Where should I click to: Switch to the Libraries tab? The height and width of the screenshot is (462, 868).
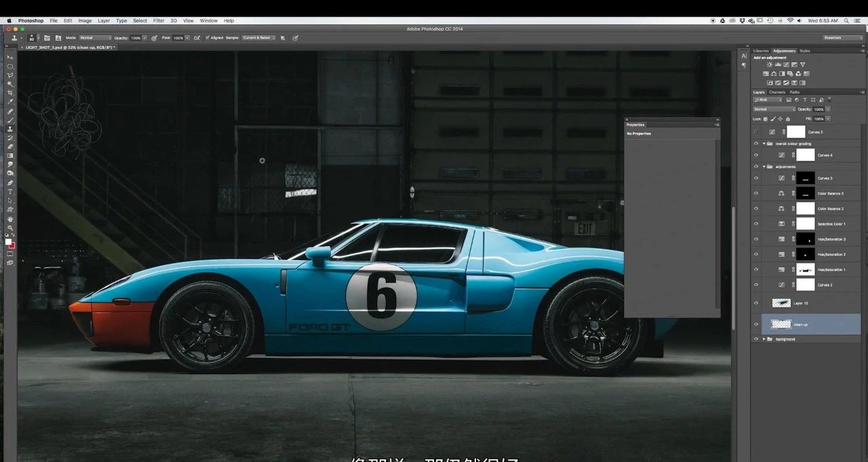coord(762,51)
